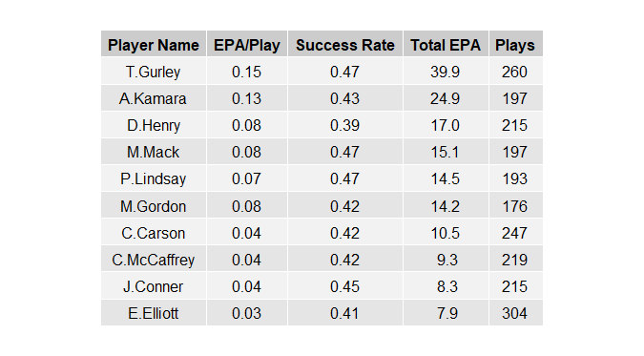
Task: Select the J.Conner row name
Action: point(154,286)
